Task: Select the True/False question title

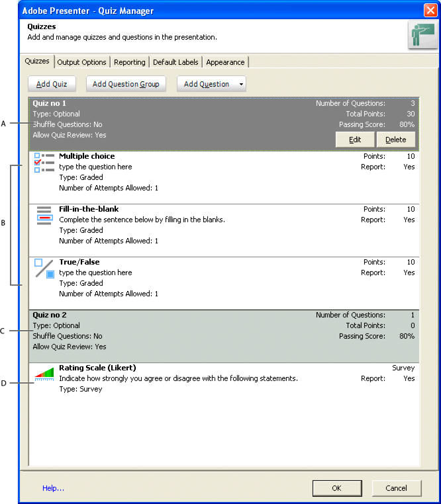Action: pyautogui.click(x=79, y=262)
